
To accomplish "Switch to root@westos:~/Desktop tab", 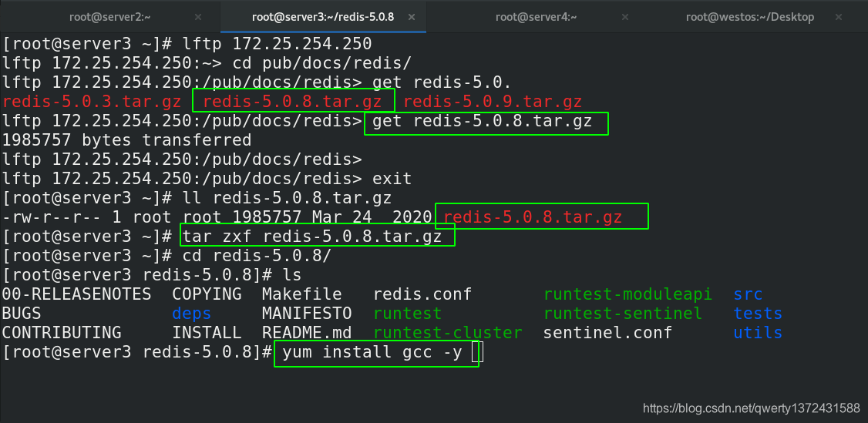I will click(x=749, y=17).
